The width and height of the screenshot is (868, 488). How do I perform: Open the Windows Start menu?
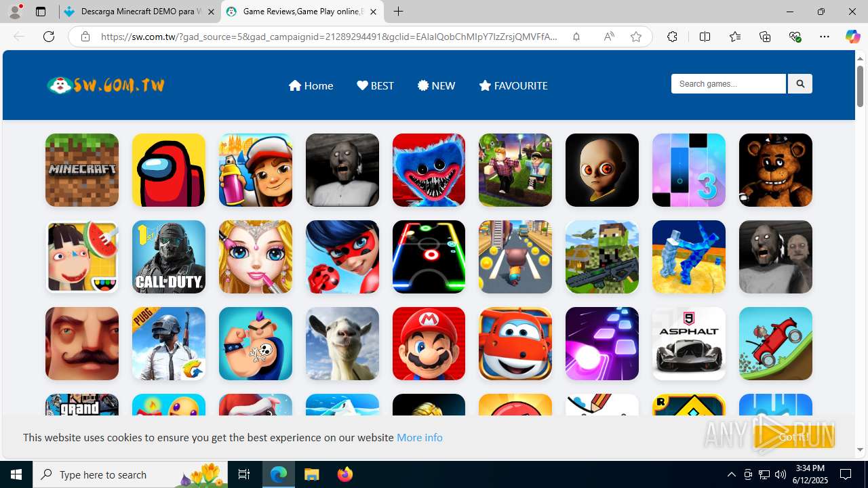coord(16,474)
